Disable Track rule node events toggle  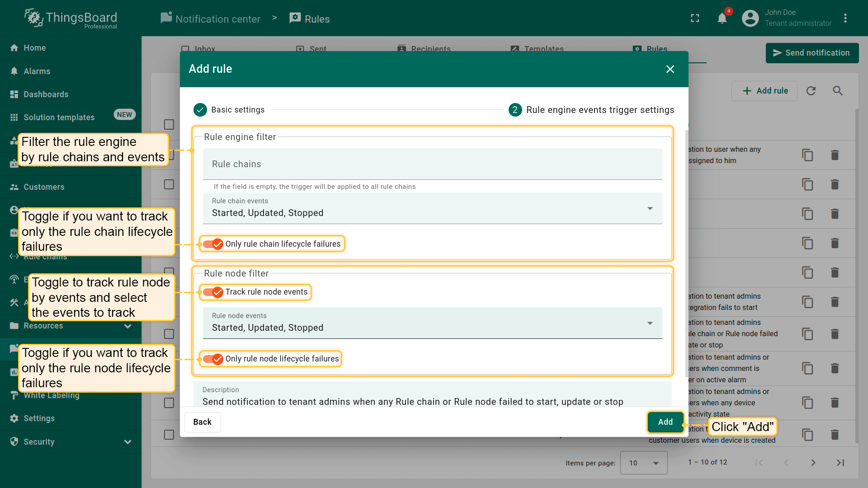tap(213, 292)
